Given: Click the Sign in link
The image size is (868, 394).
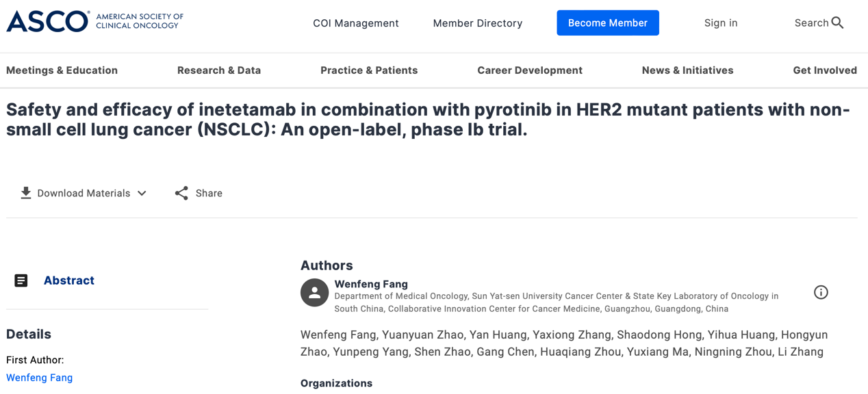Looking at the screenshot, I should (x=721, y=23).
